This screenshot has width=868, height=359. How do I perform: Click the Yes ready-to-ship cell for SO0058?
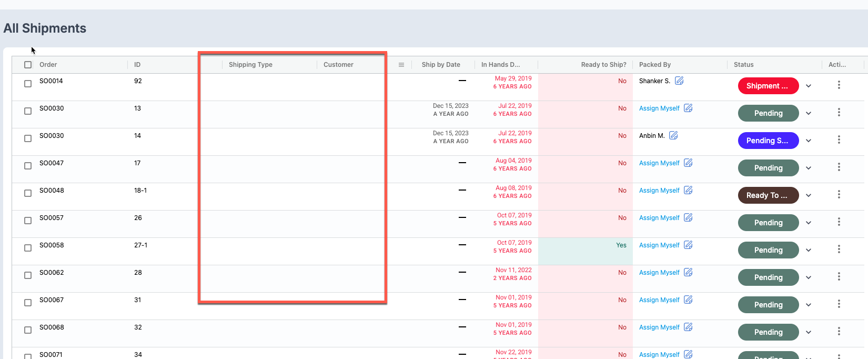click(621, 245)
